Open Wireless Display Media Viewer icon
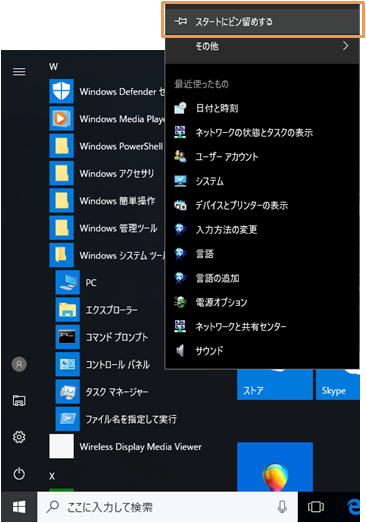Image resolution: width=366 pixels, height=523 pixels. 61,446
